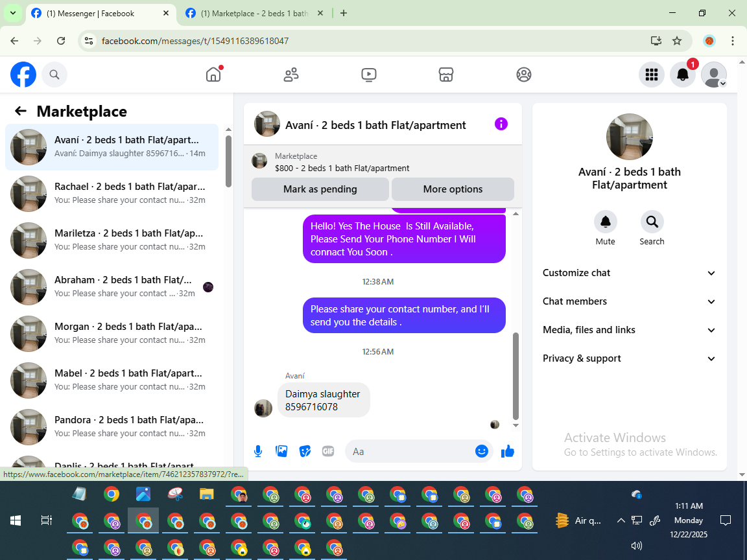Screen dimensions: 747x560
Task: Record a voice clip with microphone icon
Action: point(258,451)
